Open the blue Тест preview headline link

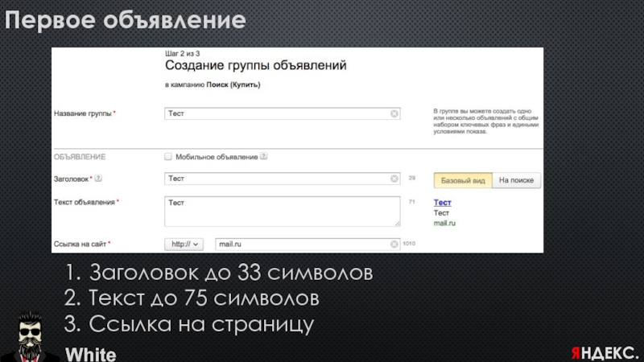click(442, 203)
